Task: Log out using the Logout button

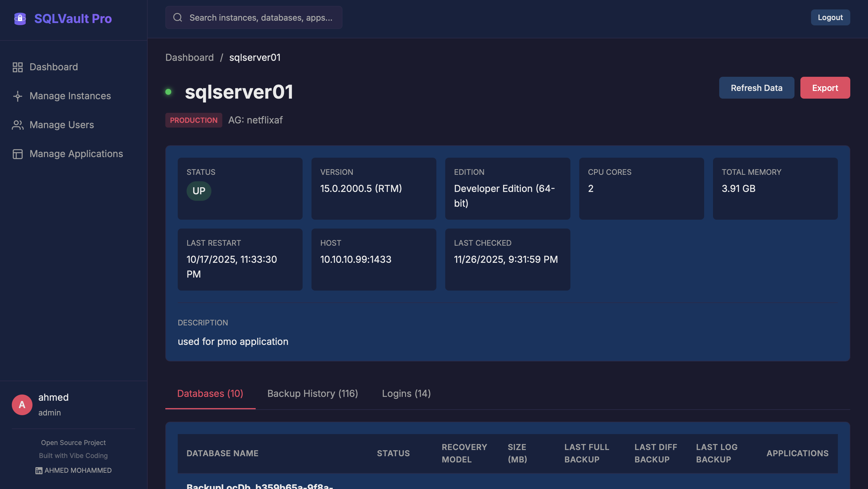Action: point(830,17)
